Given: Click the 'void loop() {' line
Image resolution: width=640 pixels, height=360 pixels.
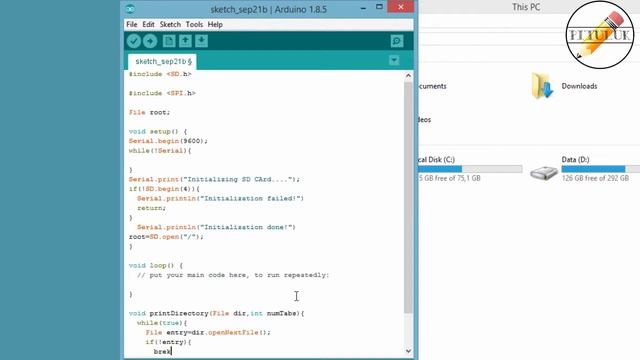Looking at the screenshot, I should tap(156, 265).
